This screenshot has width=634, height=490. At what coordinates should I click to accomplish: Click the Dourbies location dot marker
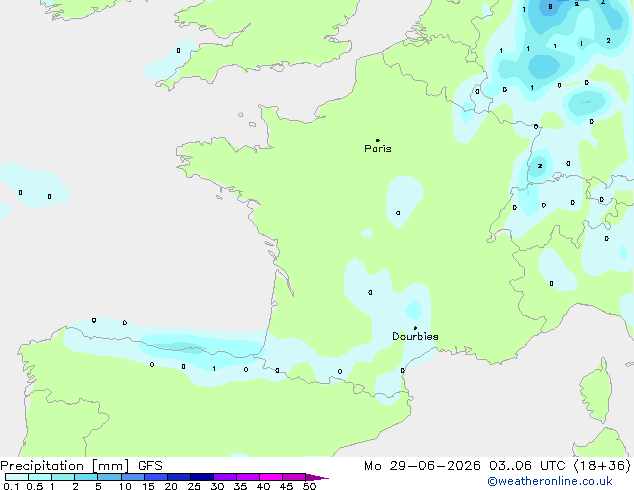tap(415, 328)
